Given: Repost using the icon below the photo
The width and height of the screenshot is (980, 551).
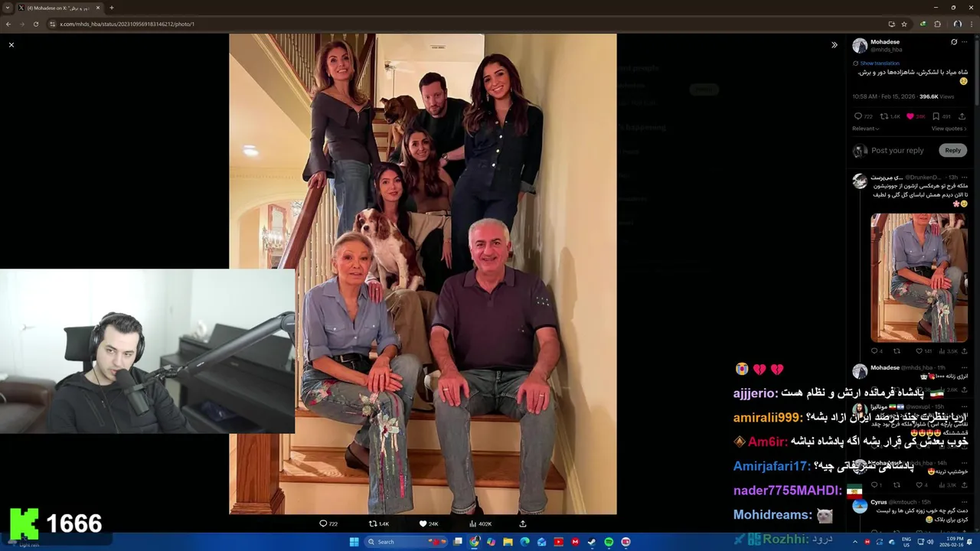Looking at the screenshot, I should (x=373, y=523).
